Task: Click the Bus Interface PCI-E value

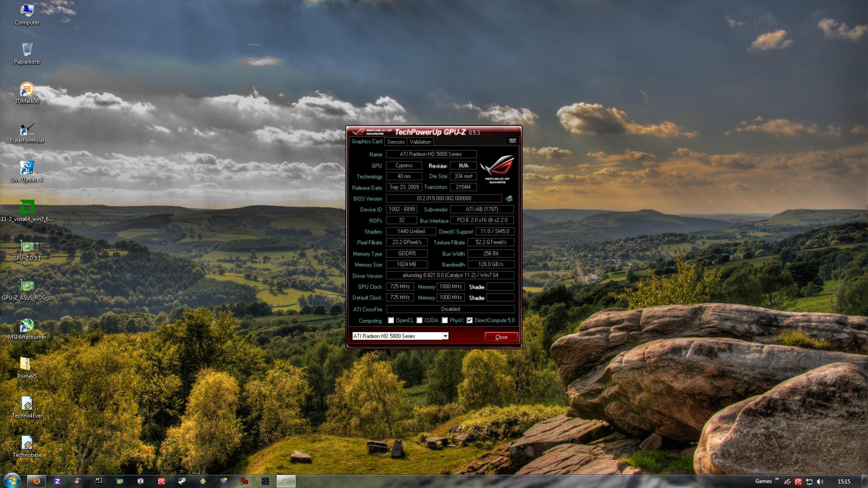Action: (x=482, y=220)
